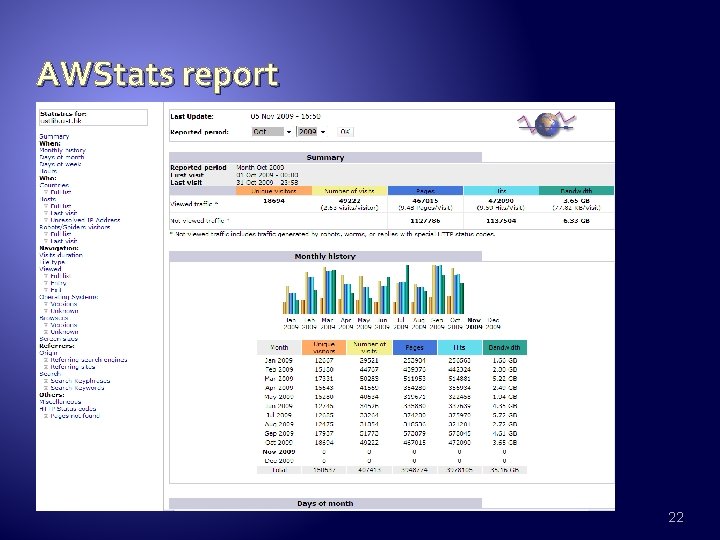Viewport: 720px width, 540px height.
Task: Open the File type link
Action: pos(52,262)
